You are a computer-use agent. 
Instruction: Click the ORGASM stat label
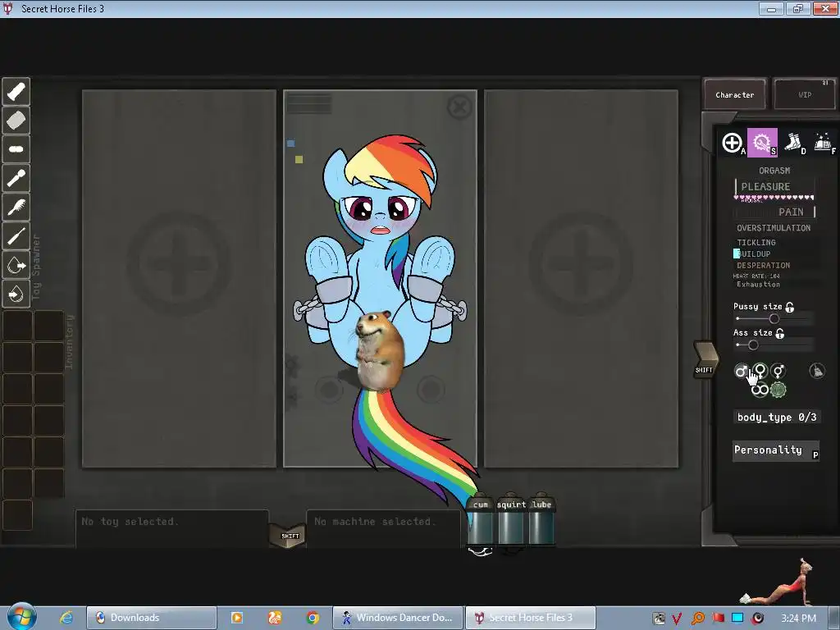[x=774, y=171]
